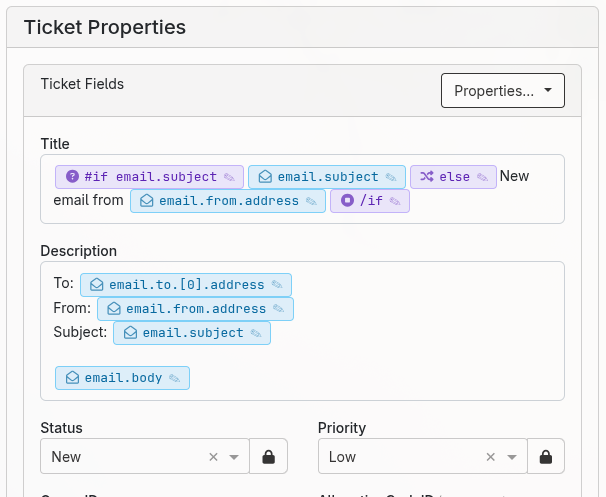Click envelope icon on Description email.subject tag
606x497 pixels.
[128, 333]
